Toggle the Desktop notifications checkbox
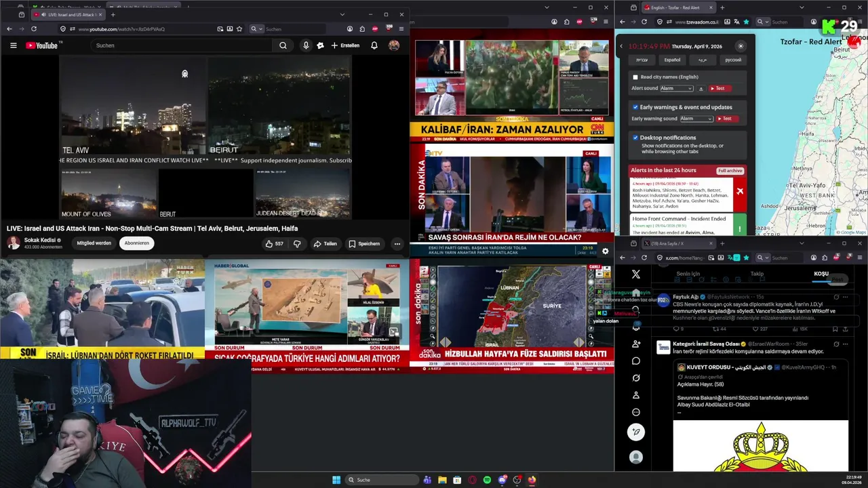The height and width of the screenshot is (488, 868). (635, 138)
